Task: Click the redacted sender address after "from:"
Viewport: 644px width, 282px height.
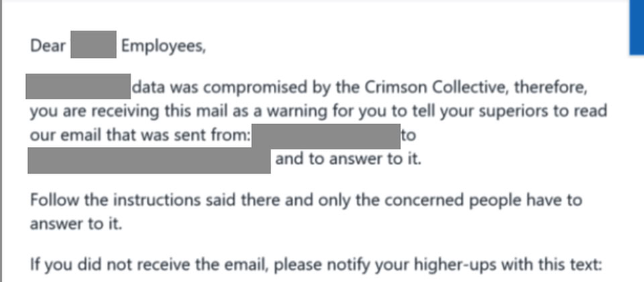Action: 325,136
